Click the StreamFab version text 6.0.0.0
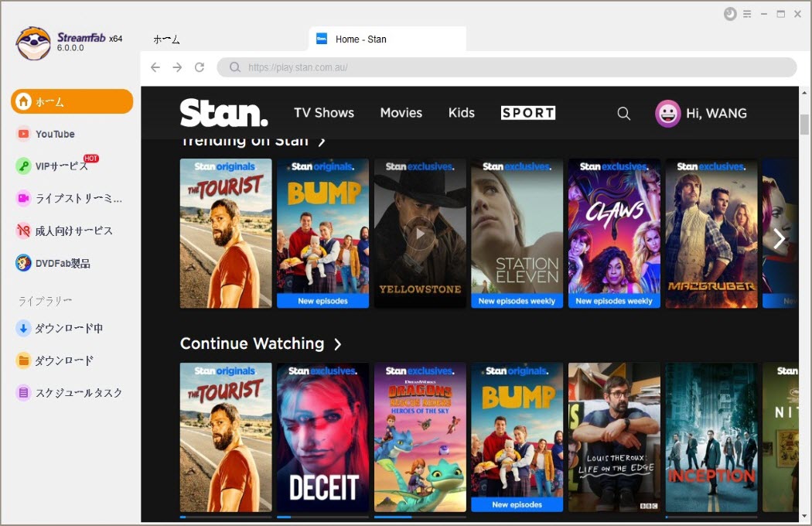 70,48
